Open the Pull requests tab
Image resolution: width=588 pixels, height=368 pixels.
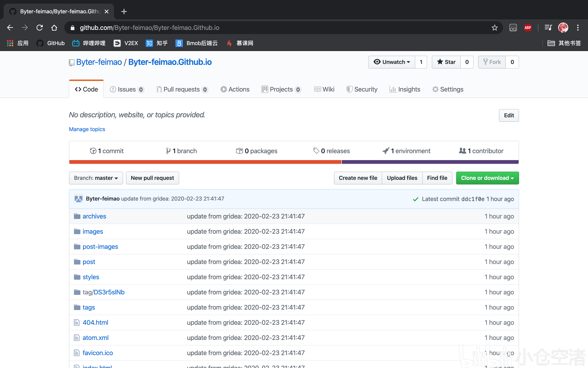[182, 89]
